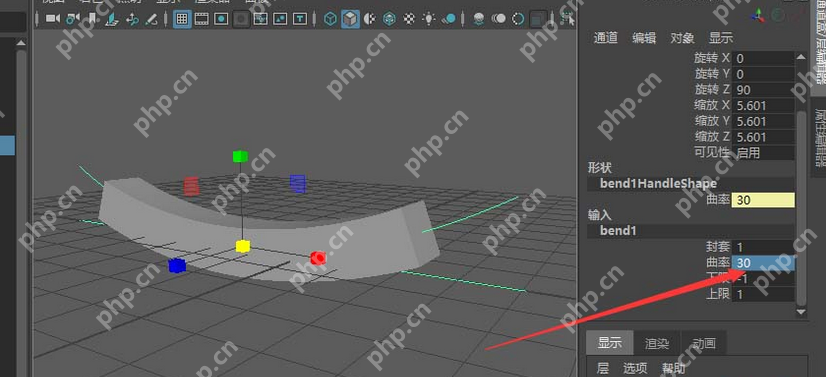Viewport: 826px width, 377px height.
Task: Switch to Wireframe display cube icon
Action: coord(330,19)
